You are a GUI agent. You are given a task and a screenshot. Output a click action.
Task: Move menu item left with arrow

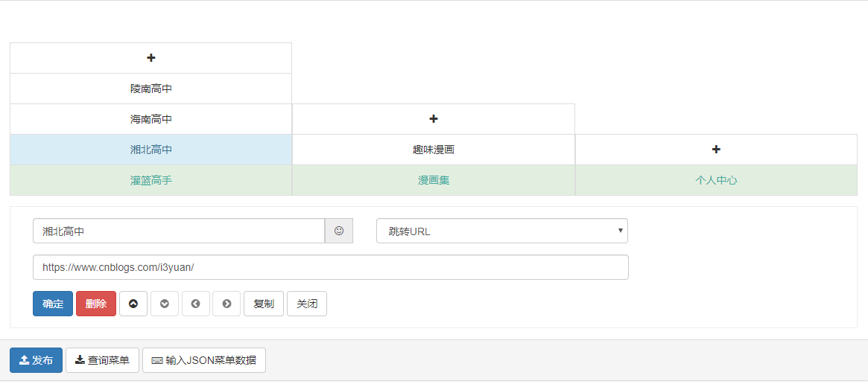point(195,304)
